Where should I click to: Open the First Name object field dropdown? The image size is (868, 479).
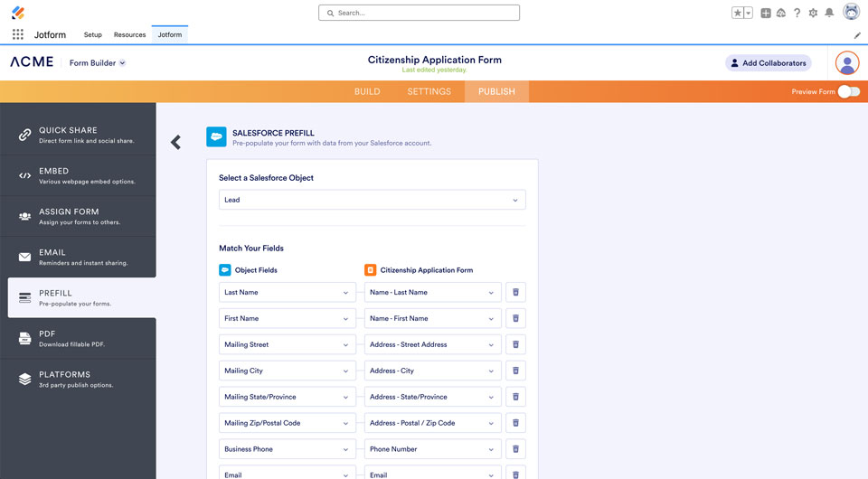288,318
